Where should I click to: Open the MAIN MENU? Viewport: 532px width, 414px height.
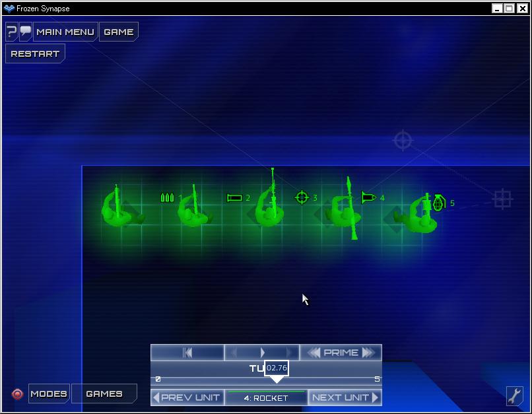[65, 32]
